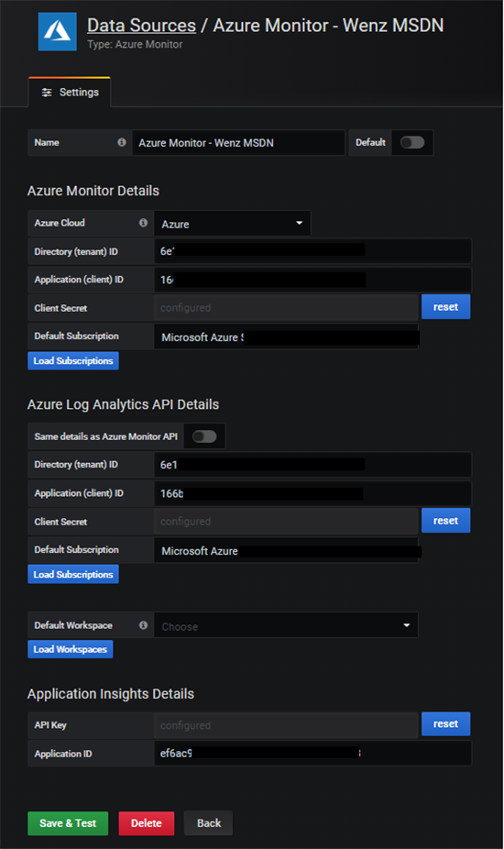504x849 pixels.
Task: Open the Azure Cloud dropdown
Action: [x=232, y=224]
